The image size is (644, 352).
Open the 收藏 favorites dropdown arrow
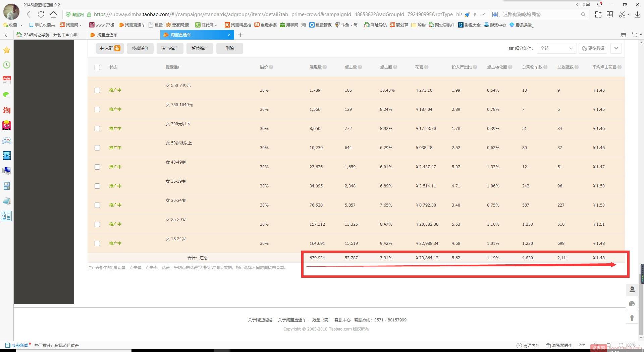click(21, 25)
